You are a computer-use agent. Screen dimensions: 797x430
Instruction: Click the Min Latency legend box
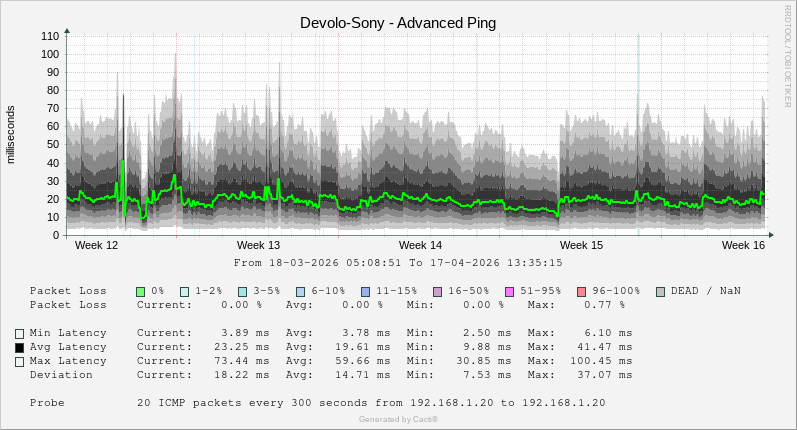[x=19, y=333]
